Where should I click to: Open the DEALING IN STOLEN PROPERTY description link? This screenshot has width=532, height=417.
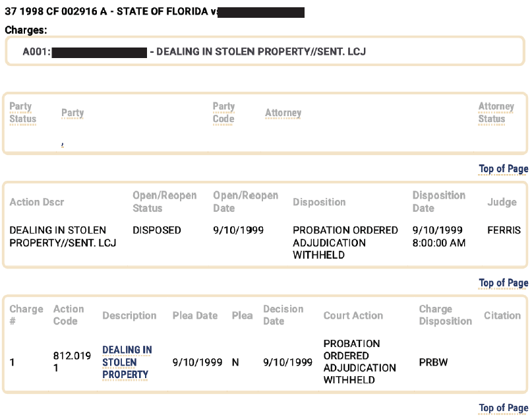point(127,362)
